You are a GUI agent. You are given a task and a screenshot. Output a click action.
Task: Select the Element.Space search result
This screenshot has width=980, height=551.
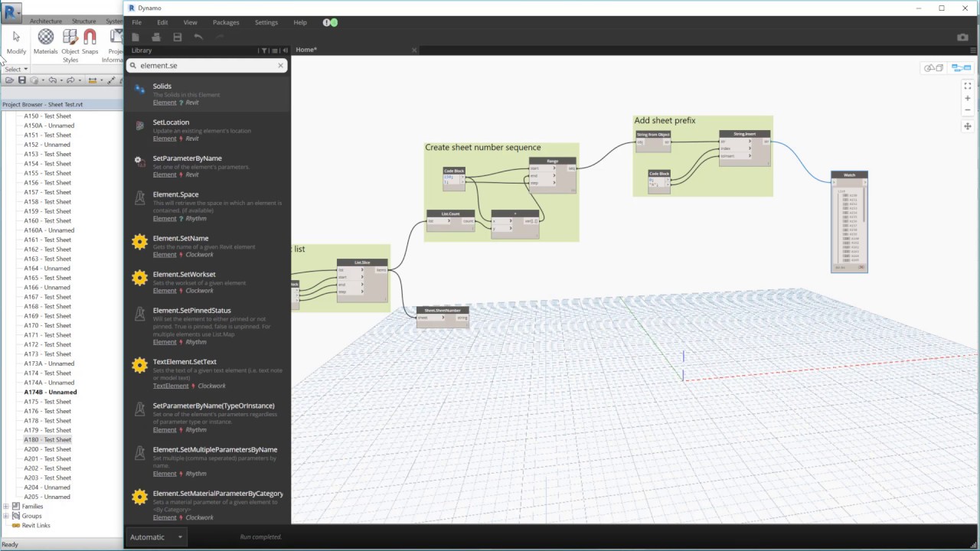207,206
